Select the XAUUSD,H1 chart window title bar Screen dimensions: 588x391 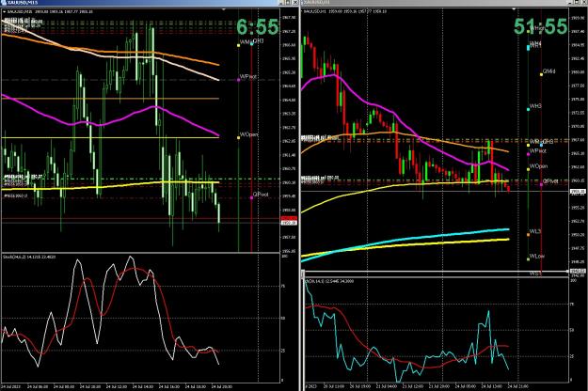[x=444, y=2]
